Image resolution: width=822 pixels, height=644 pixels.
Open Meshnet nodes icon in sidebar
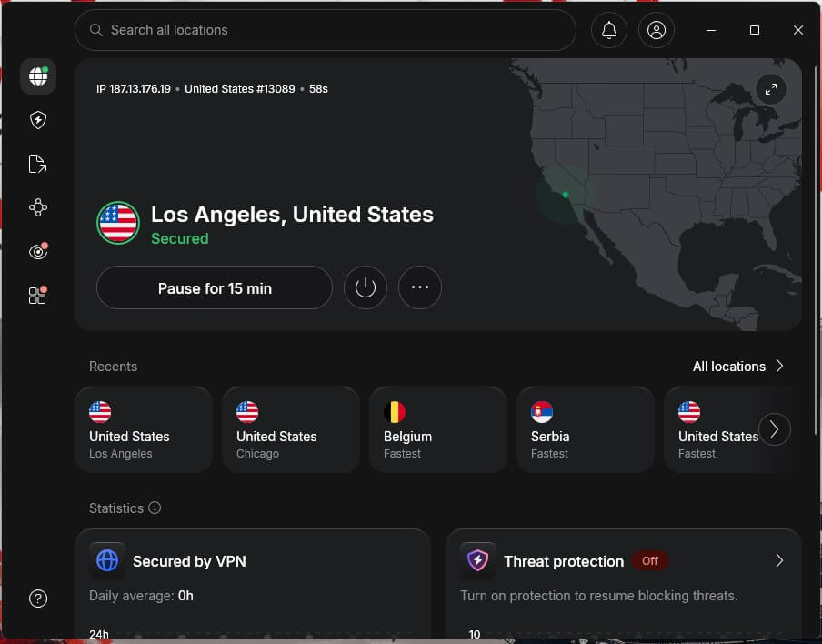[x=38, y=207]
